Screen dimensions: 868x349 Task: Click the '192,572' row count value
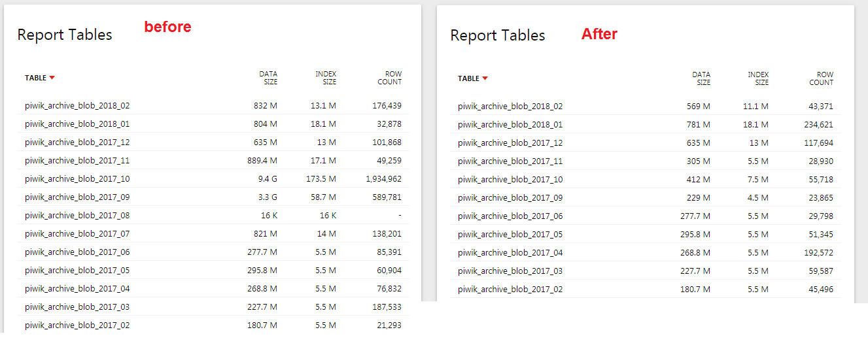click(819, 252)
